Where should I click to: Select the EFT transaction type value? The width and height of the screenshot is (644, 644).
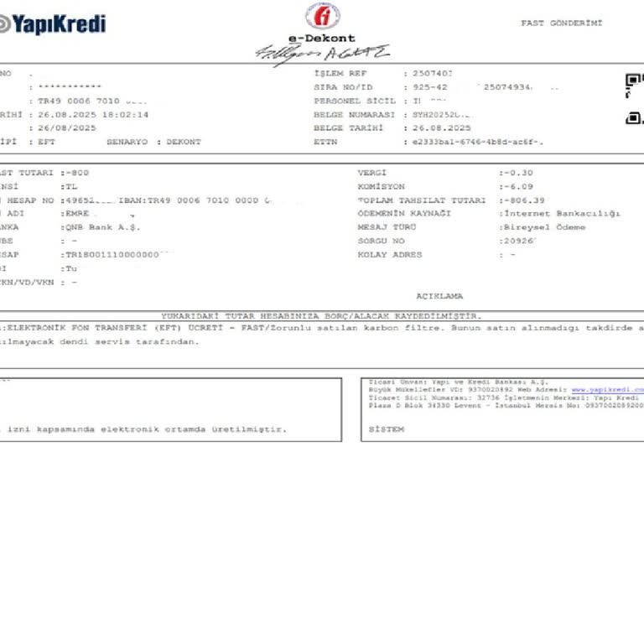(x=46, y=142)
